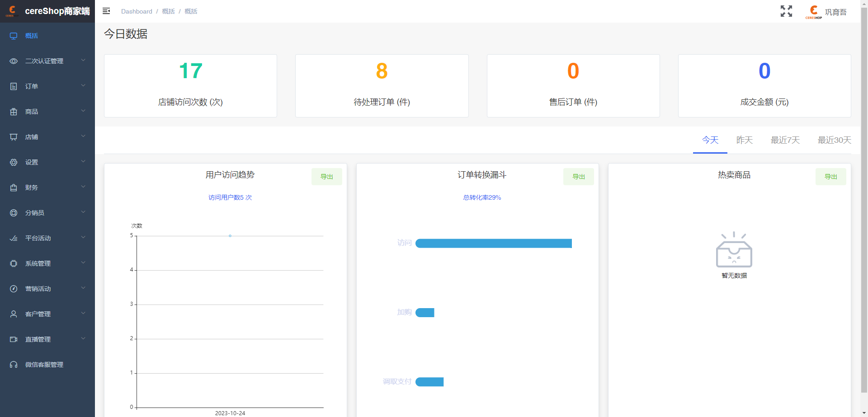
Task: Click the gear icon beside 设置
Action: (14, 162)
